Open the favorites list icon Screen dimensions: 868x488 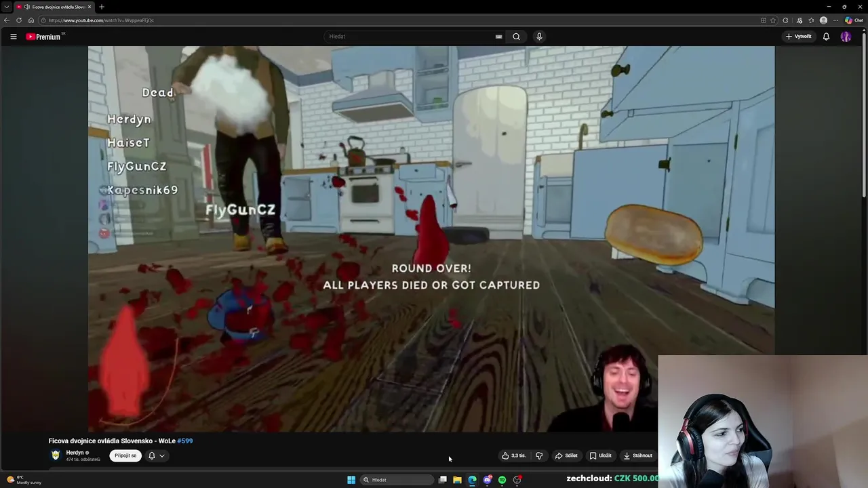click(x=811, y=20)
